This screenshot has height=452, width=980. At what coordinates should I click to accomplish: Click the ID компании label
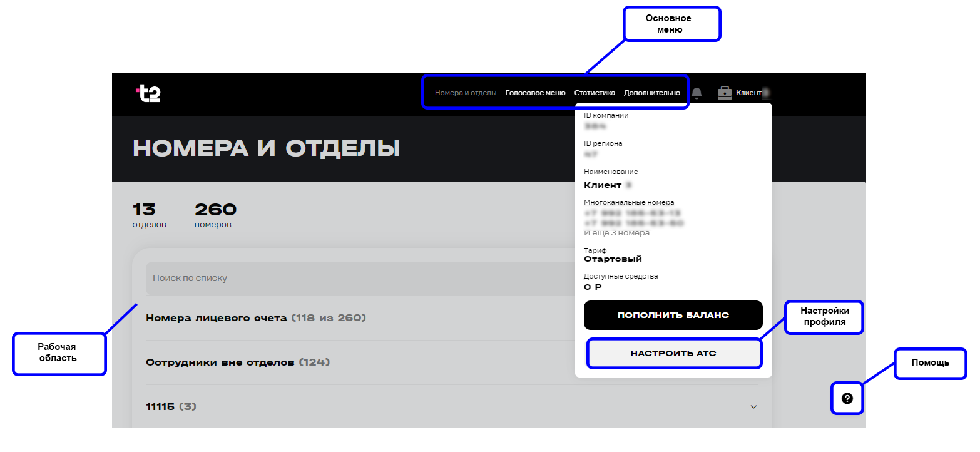coord(606,115)
